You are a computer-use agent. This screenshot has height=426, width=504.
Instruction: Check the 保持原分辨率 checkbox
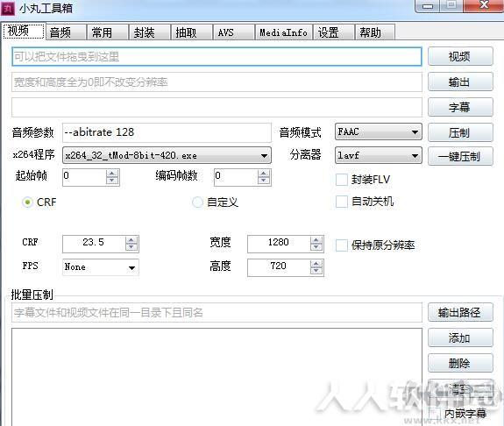341,245
